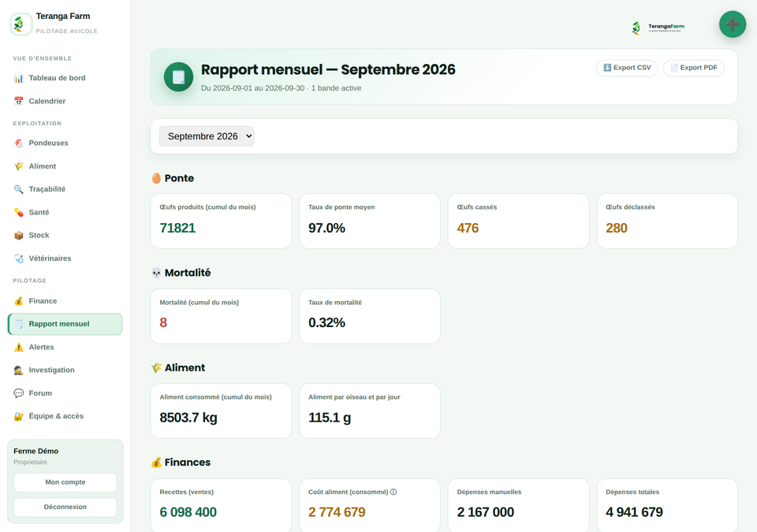Go to Calendrier page
757x532 pixels.
pos(65,101)
